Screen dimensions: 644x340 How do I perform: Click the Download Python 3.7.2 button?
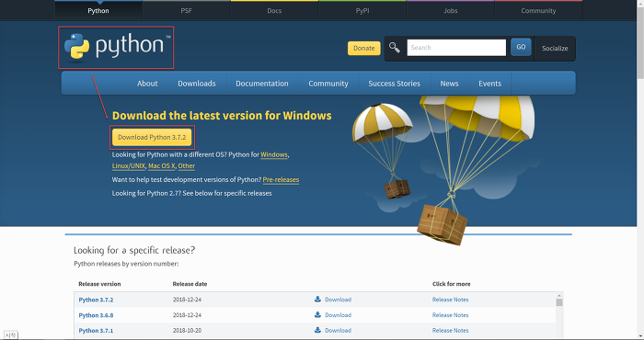(152, 138)
